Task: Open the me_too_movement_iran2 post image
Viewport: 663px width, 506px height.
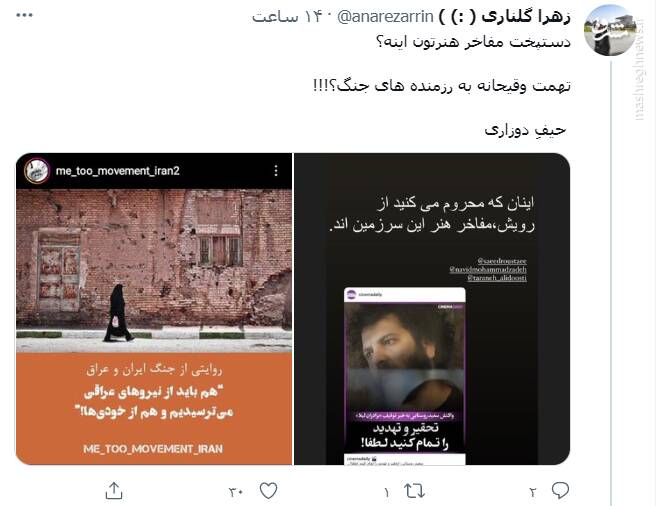Action: click(154, 309)
